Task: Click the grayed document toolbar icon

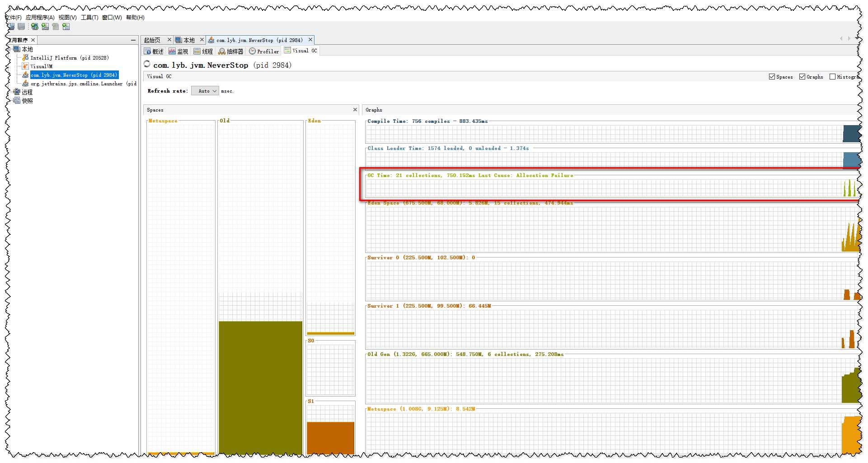Action: point(56,27)
